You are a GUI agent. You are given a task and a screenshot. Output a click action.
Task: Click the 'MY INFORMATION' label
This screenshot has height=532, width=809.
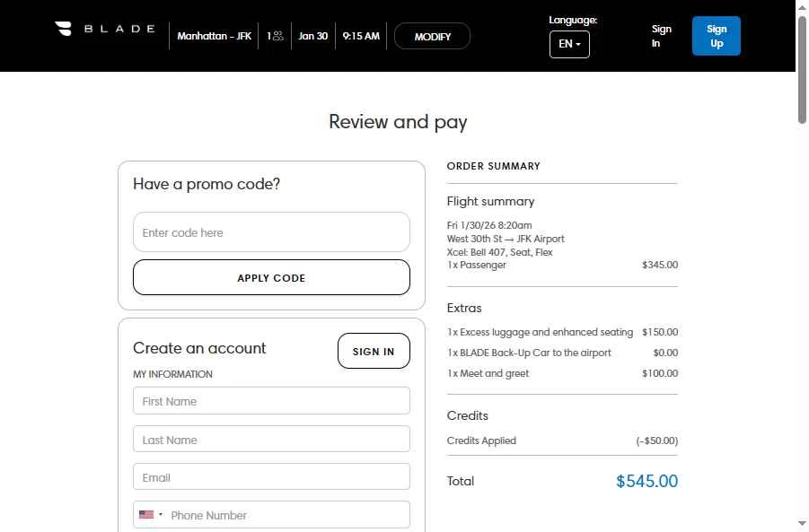(172, 374)
